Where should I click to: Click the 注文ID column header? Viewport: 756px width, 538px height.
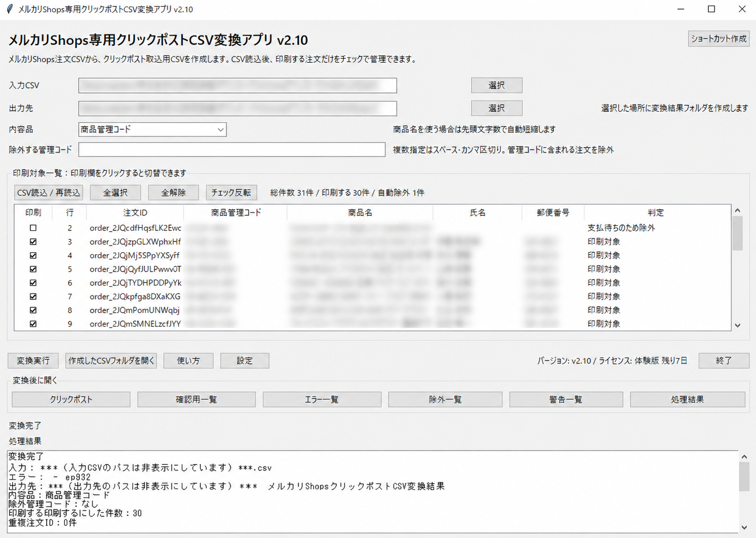(x=135, y=213)
